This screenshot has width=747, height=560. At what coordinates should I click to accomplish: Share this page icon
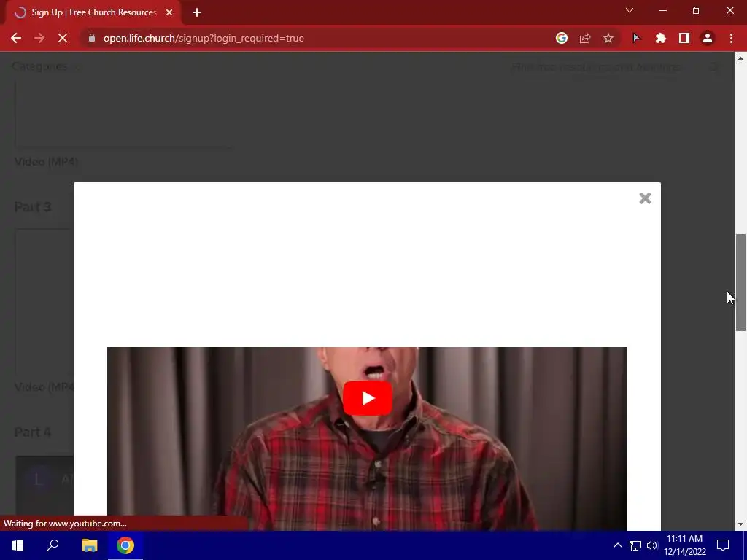585,38
